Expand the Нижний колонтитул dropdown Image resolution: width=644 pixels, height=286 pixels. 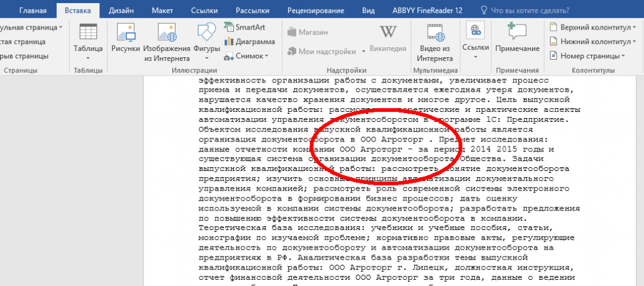pos(634,41)
